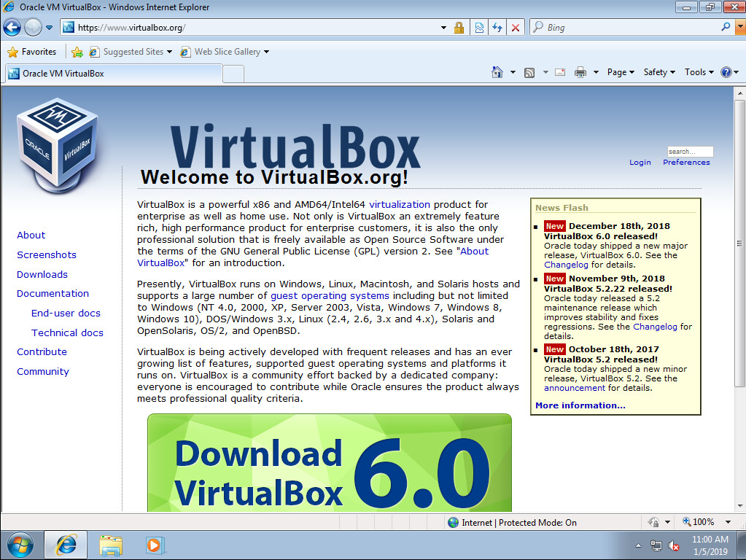Click the Internet Protected Mode status zone
The height and width of the screenshot is (560, 746).
coord(513,522)
